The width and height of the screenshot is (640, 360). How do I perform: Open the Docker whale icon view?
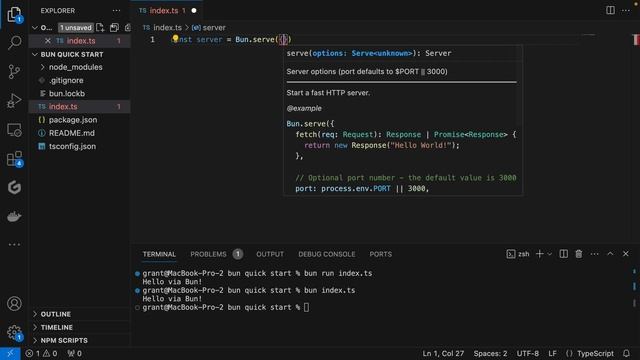(x=14, y=216)
